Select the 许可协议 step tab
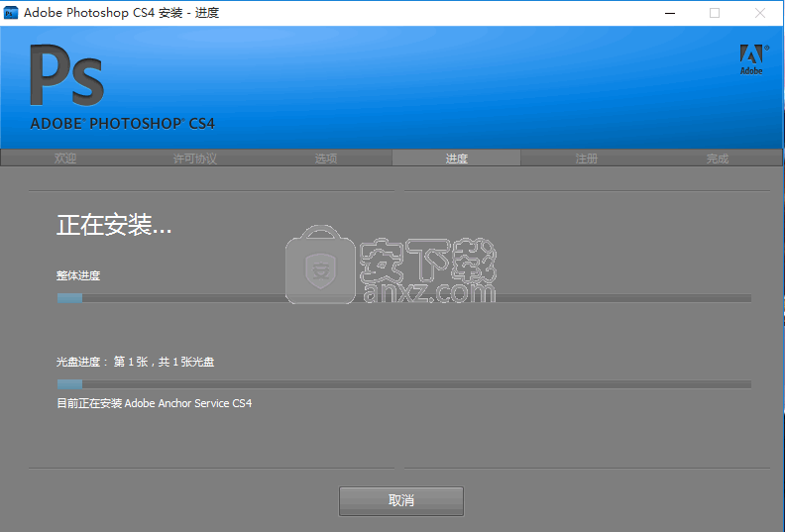785x532 pixels. pyautogui.click(x=195, y=159)
